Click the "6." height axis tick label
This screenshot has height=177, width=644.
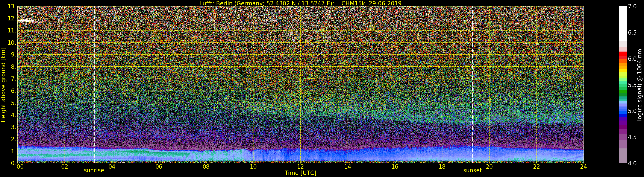click(x=13, y=91)
